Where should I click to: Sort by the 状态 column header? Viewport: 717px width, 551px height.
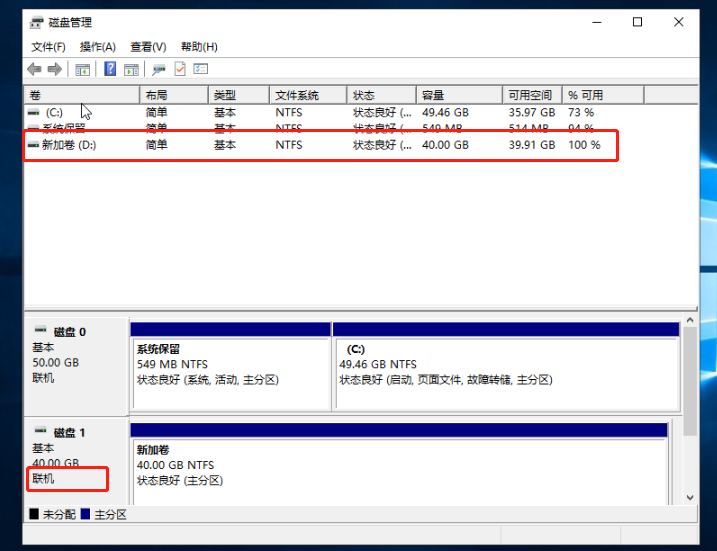[x=382, y=95]
